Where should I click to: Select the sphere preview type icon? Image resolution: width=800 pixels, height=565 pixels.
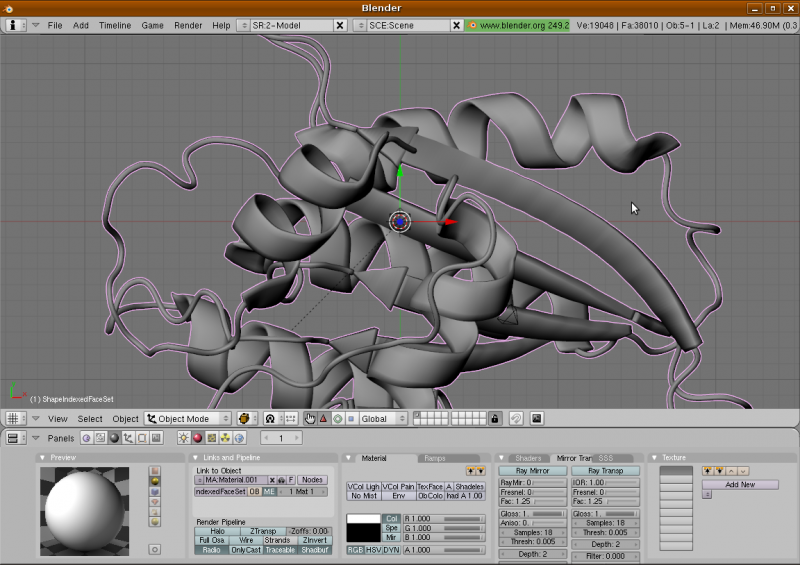[154, 483]
